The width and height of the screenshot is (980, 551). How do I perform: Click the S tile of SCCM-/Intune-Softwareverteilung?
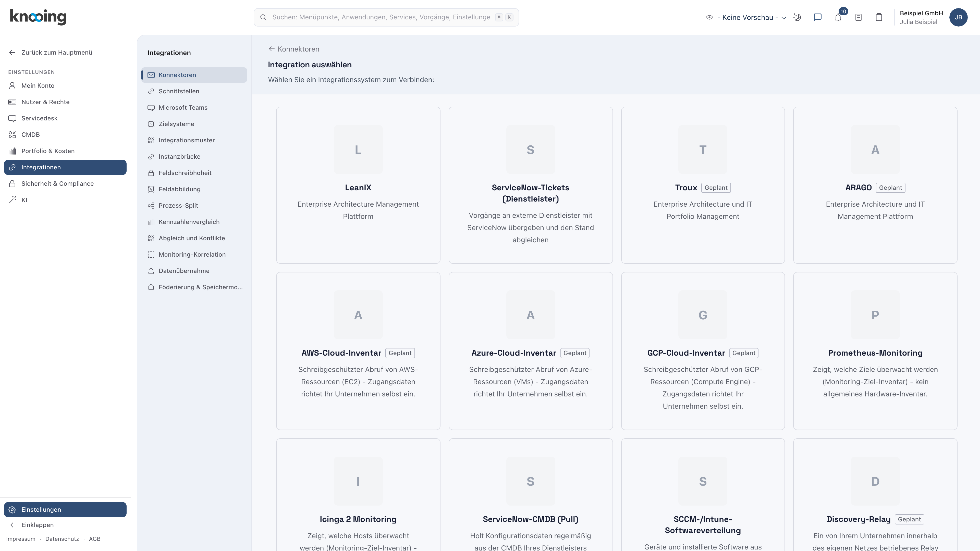coord(703,481)
